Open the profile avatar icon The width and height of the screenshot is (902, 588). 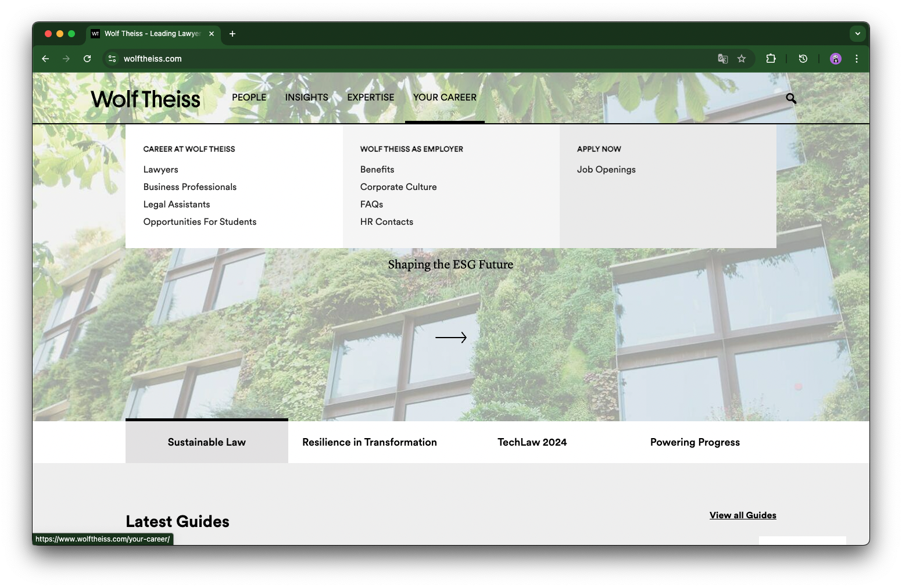coord(836,59)
